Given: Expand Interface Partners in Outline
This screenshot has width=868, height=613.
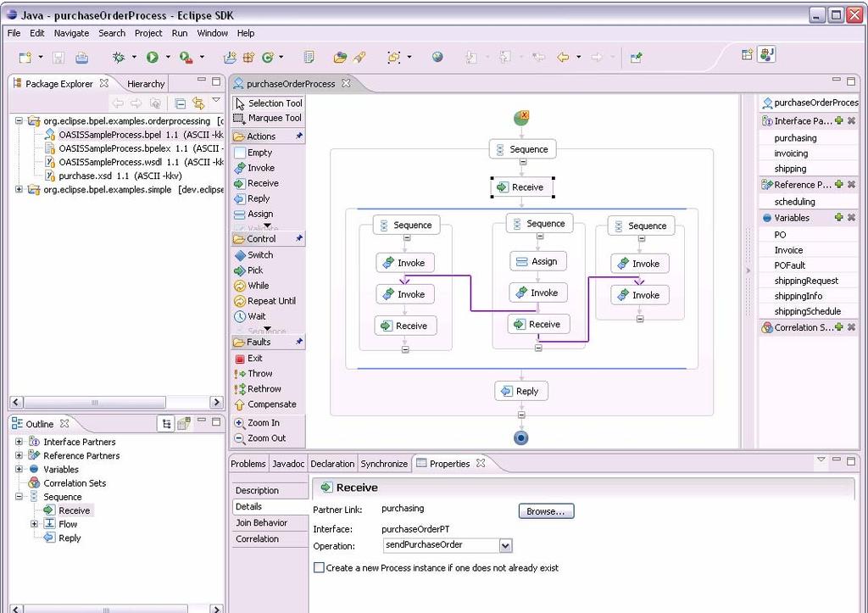Looking at the screenshot, I should pyautogui.click(x=19, y=442).
